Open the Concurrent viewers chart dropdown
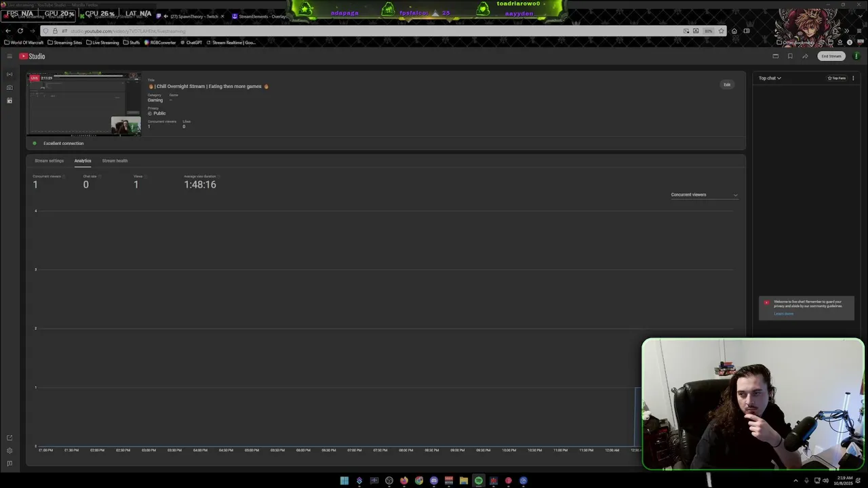The height and width of the screenshot is (488, 868). tap(704, 195)
